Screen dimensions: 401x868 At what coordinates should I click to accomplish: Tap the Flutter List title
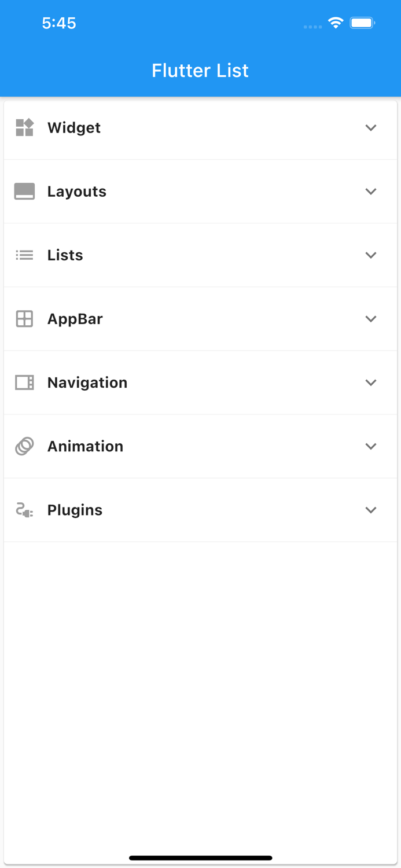[200, 70]
